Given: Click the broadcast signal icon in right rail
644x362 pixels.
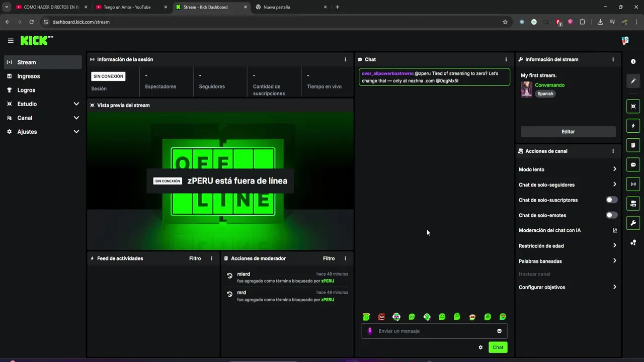Looking at the screenshot, I should click(x=633, y=184).
